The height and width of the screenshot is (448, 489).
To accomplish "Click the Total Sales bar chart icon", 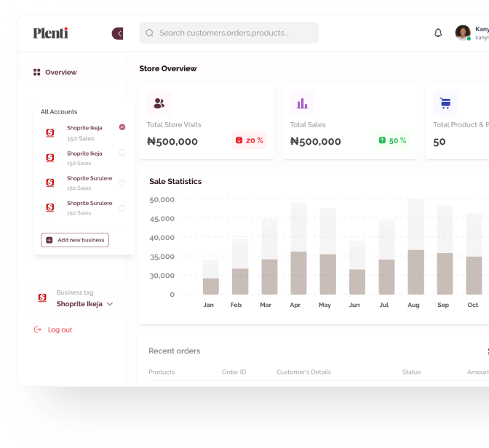I will pos(302,103).
